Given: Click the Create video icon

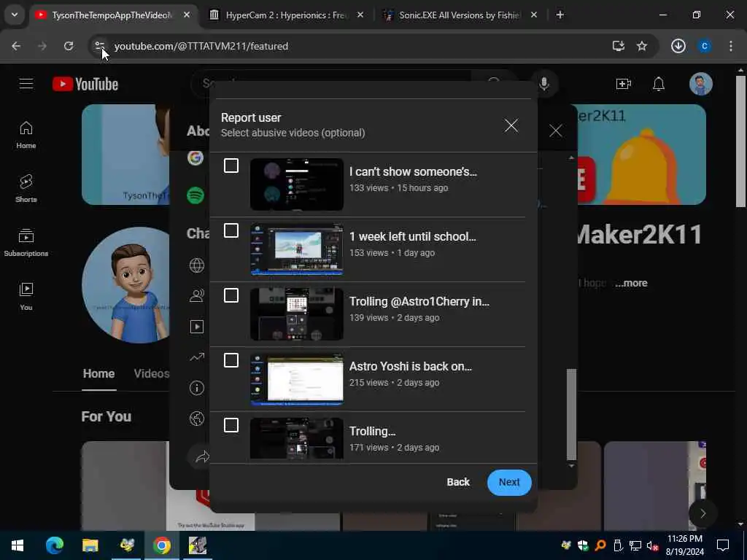Looking at the screenshot, I should tap(623, 85).
